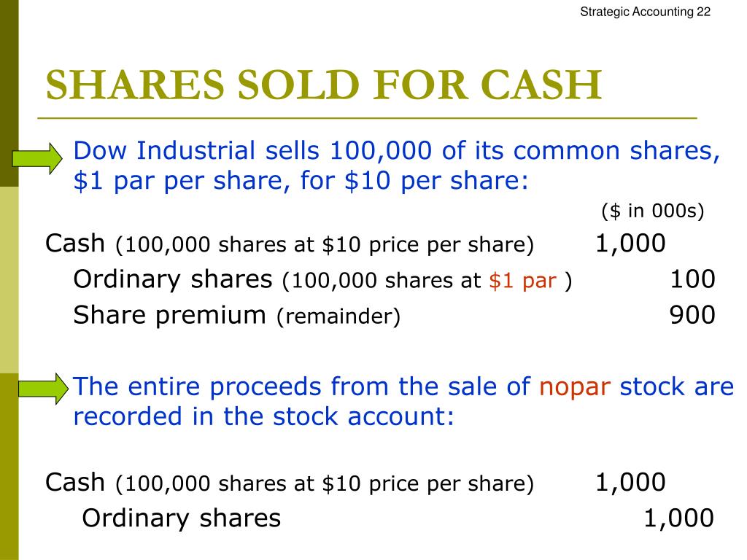Click the dark olive sidebar strip
The height and width of the screenshot is (560, 747).
[9, 93]
